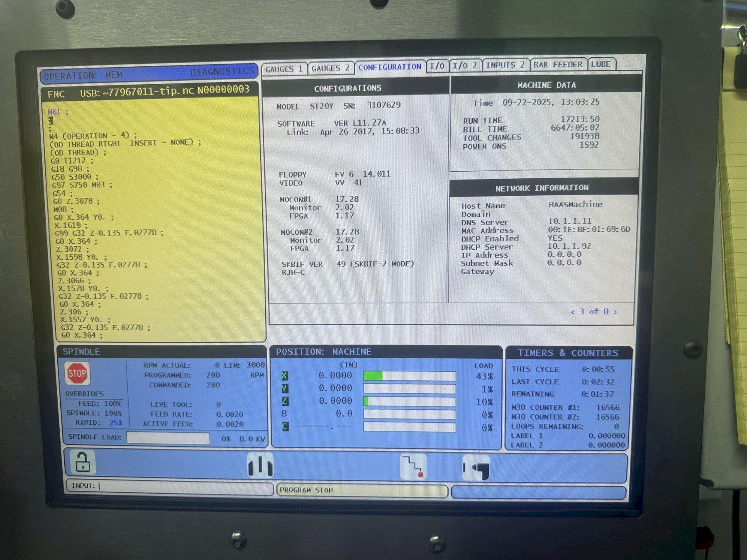This screenshot has width=747, height=560.
Task: Click the single block stair-step icon
Action: [x=413, y=467]
